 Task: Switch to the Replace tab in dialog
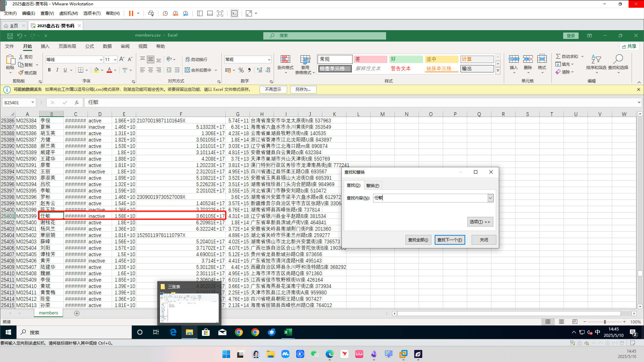[372, 185]
